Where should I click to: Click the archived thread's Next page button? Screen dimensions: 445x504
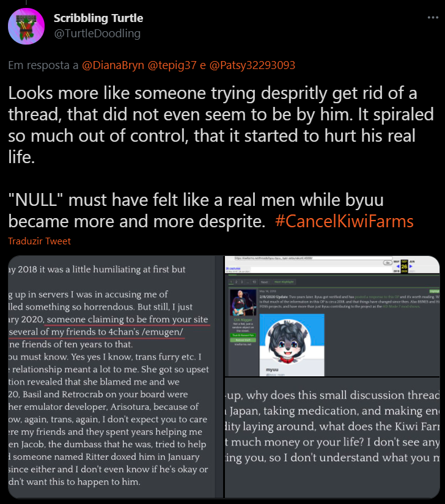[264, 282]
